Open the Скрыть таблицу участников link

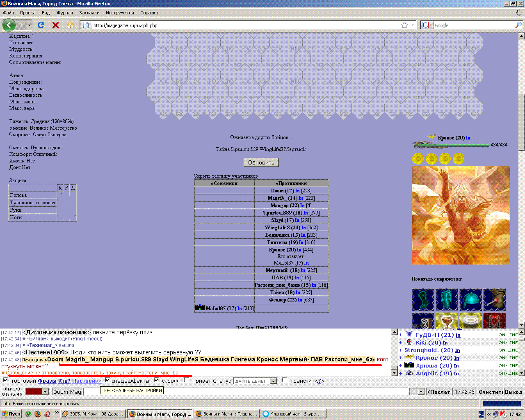click(x=226, y=176)
